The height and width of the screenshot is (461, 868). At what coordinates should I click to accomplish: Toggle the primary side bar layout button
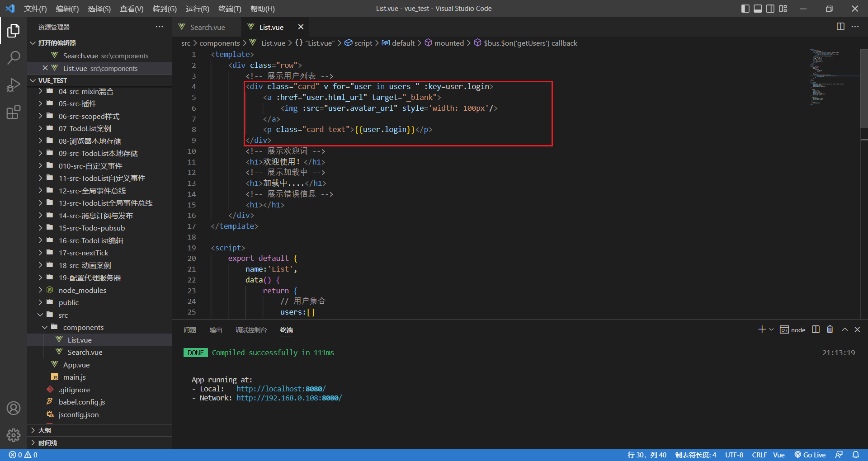pyautogui.click(x=745, y=9)
